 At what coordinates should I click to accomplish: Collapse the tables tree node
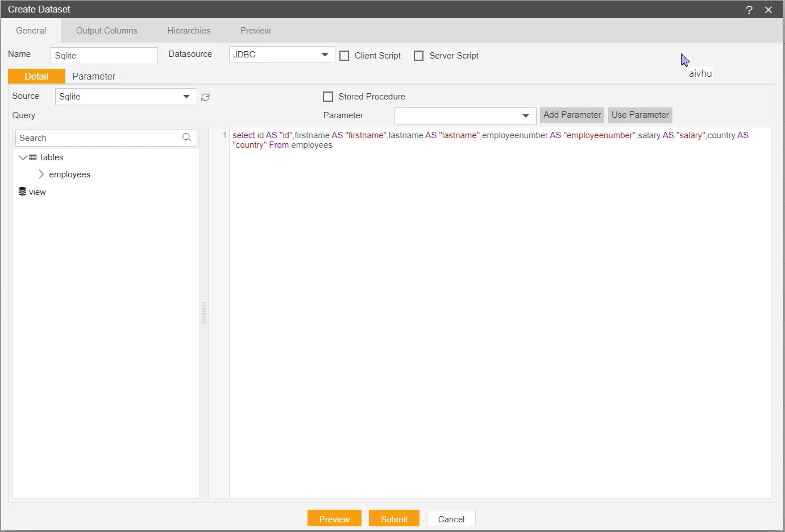click(x=23, y=157)
